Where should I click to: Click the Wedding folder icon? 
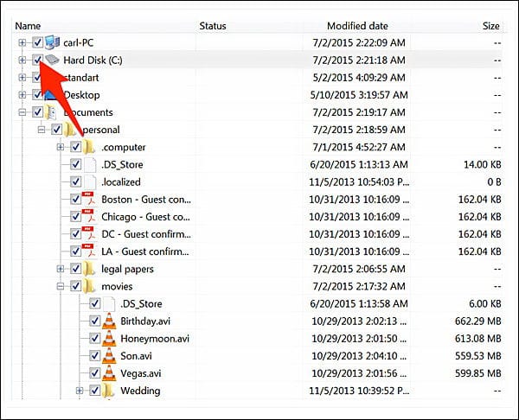coord(109,391)
